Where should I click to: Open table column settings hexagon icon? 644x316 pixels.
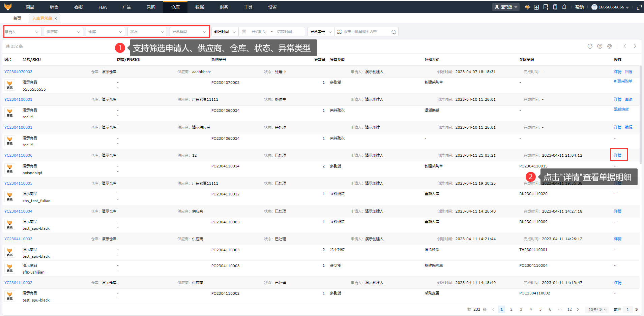(x=610, y=46)
